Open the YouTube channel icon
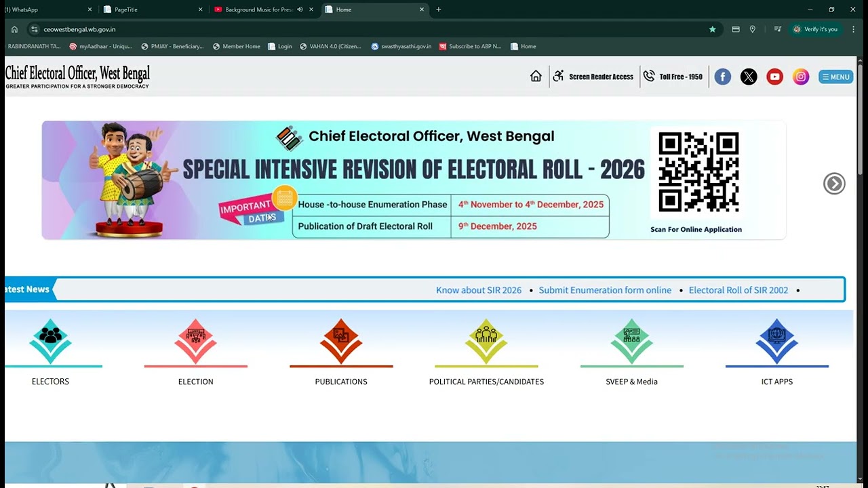This screenshot has height=488, width=868. [774, 77]
